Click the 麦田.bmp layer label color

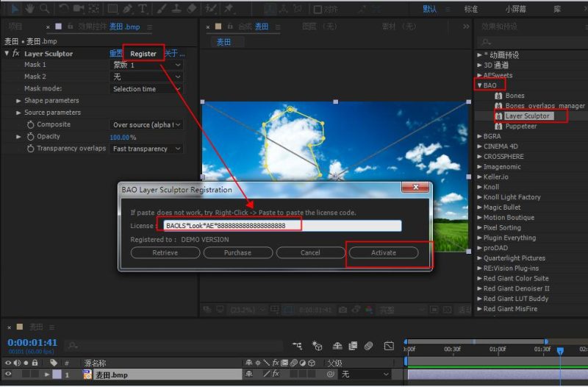pyautogui.click(x=57, y=374)
